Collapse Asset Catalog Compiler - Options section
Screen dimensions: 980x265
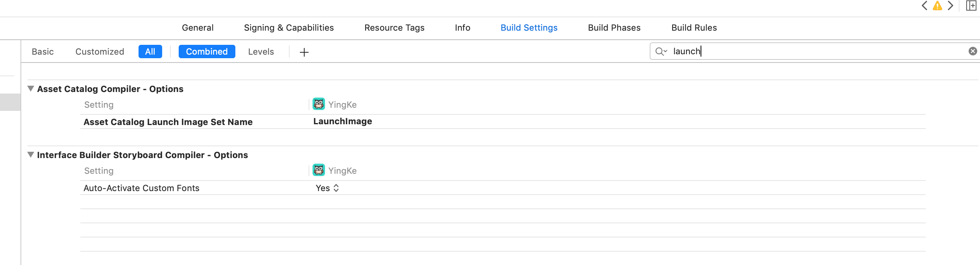(x=31, y=89)
